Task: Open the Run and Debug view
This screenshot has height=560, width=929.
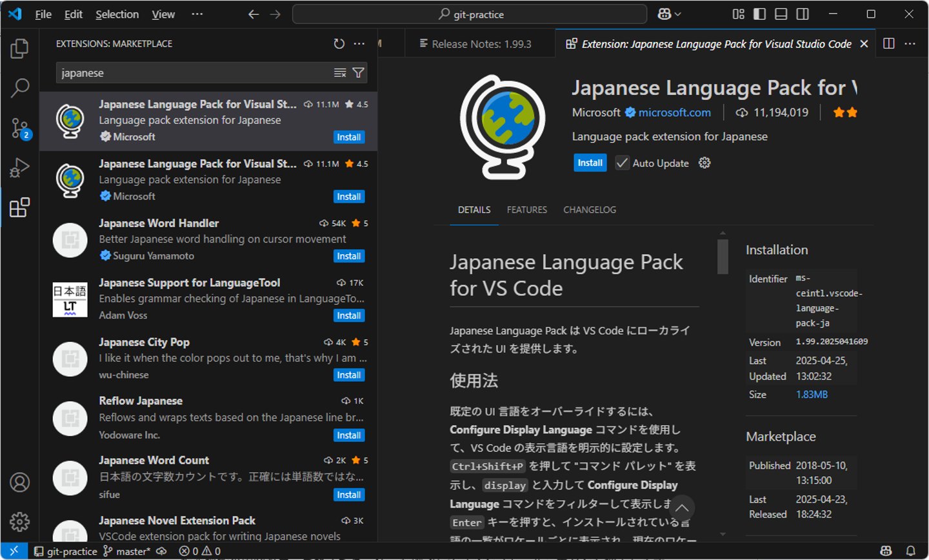Action: [19, 168]
